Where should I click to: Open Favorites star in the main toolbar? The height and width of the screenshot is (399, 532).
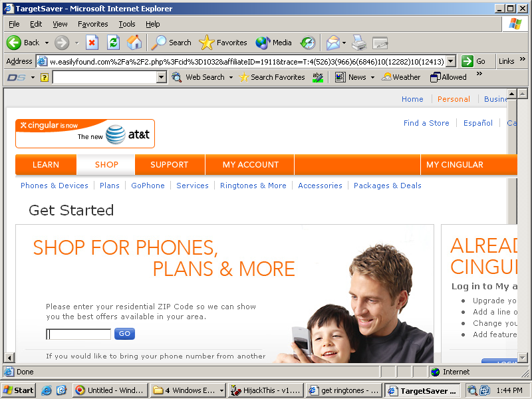tap(223, 43)
